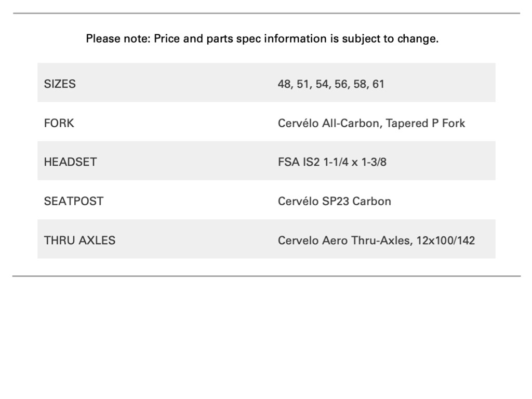This screenshot has height=399, width=532.
Task: Click 'Carbon' in the seatpost value
Action: pos(371,201)
